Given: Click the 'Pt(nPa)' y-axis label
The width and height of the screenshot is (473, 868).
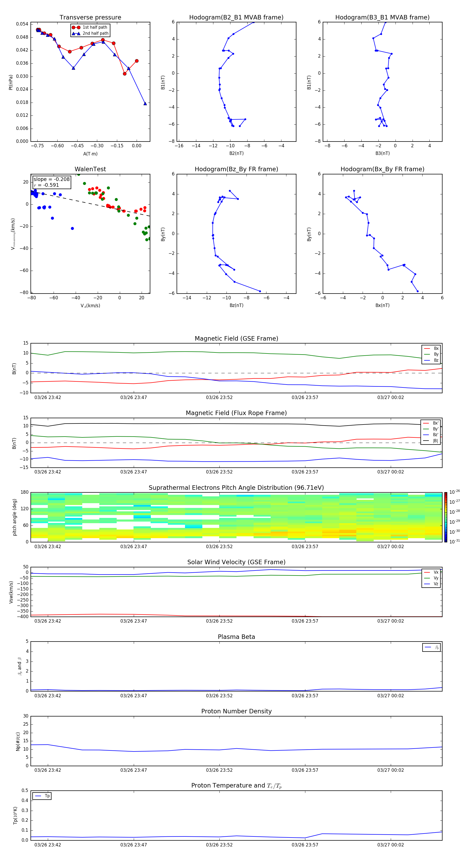Looking at the screenshot, I should click(11, 82).
